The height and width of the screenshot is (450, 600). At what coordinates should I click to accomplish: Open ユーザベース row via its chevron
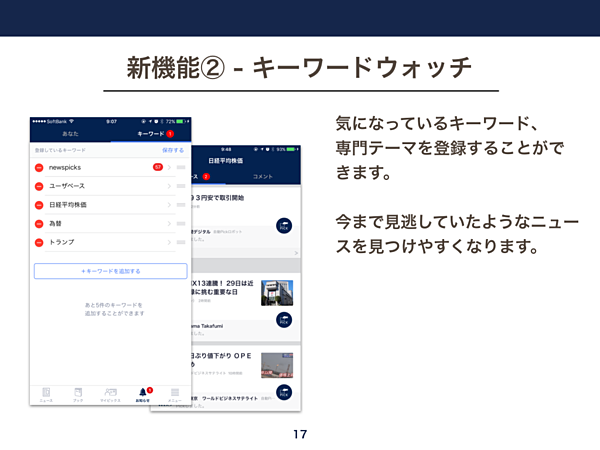pyautogui.click(x=168, y=186)
